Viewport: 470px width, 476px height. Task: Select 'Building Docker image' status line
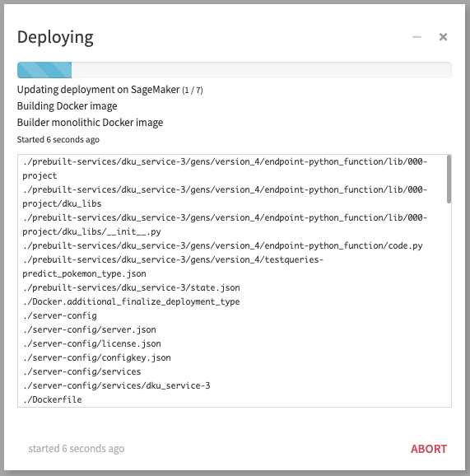coord(67,106)
